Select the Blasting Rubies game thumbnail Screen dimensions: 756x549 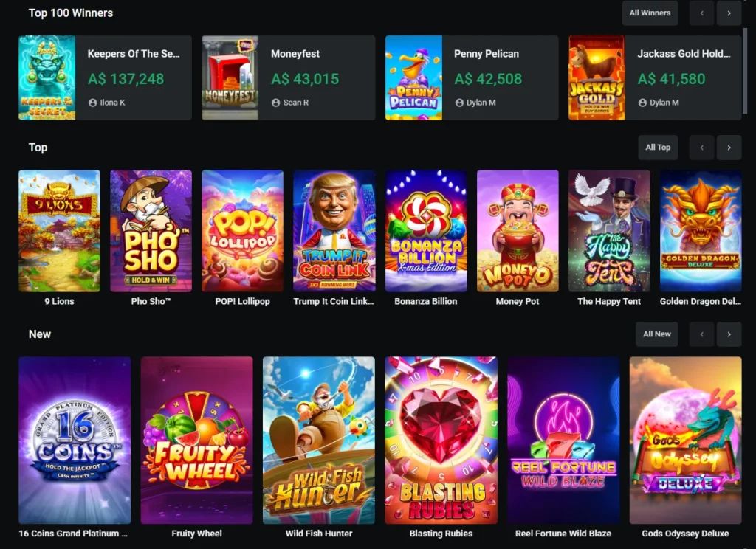pyautogui.click(x=441, y=440)
